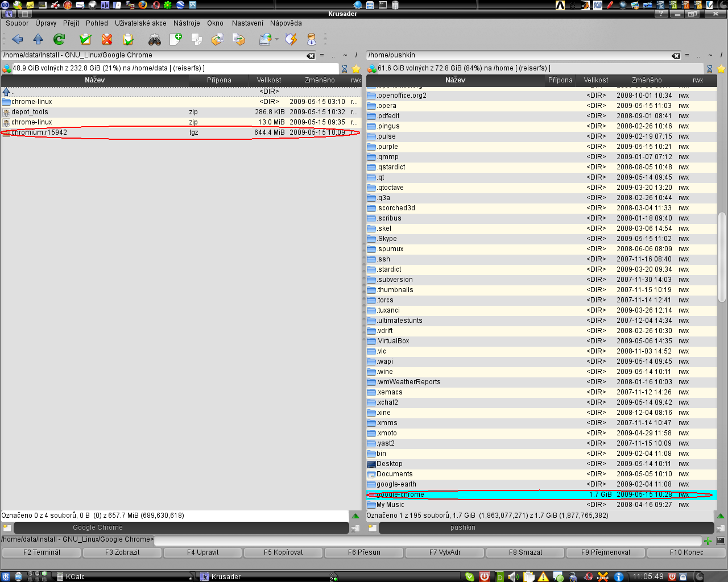Select chrome-linux folder in left panel
Screen dimensions: 728x582
180,102
